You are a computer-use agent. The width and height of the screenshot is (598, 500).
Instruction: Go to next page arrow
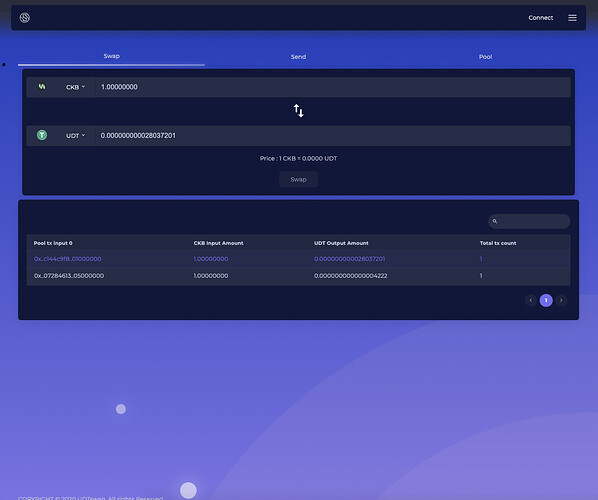tap(561, 300)
